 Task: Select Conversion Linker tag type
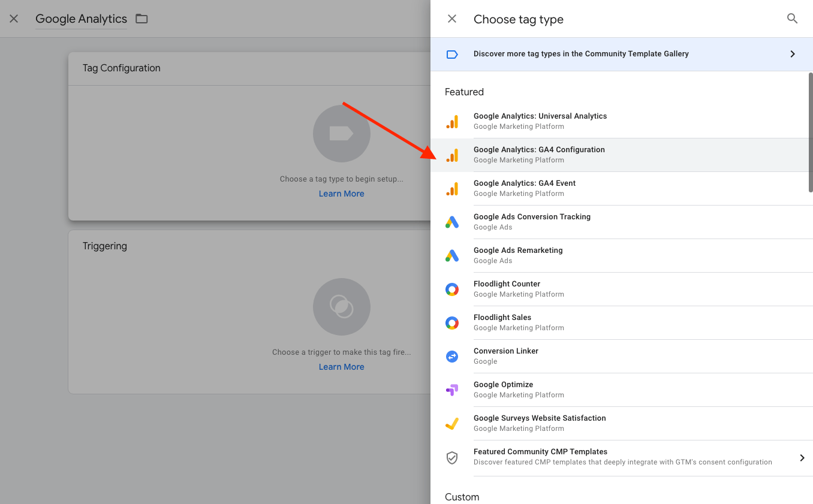[x=622, y=357]
